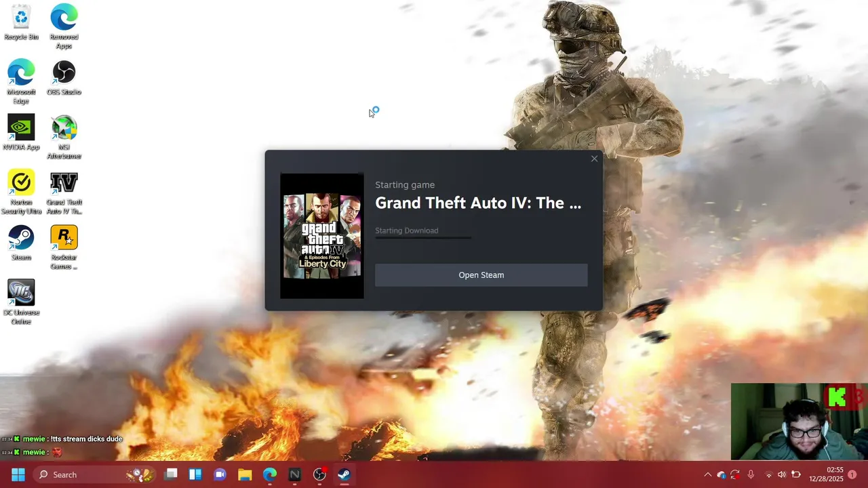Switch to Microsoft Edge in the taskbar

pyautogui.click(x=270, y=474)
